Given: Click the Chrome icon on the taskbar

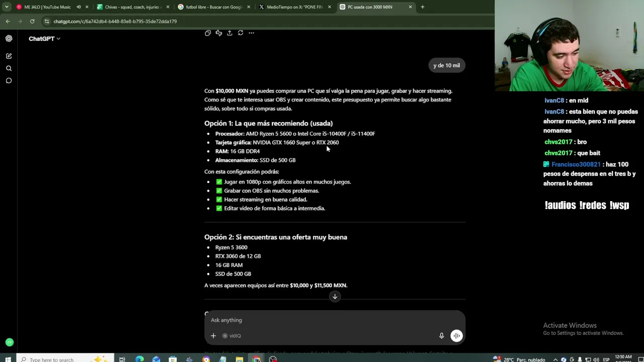Looking at the screenshot, I should 257,359.
